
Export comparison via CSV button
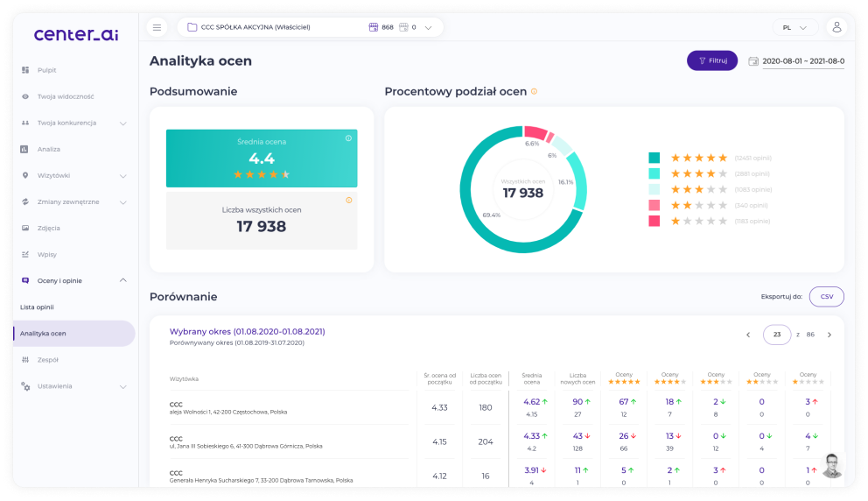(x=826, y=297)
